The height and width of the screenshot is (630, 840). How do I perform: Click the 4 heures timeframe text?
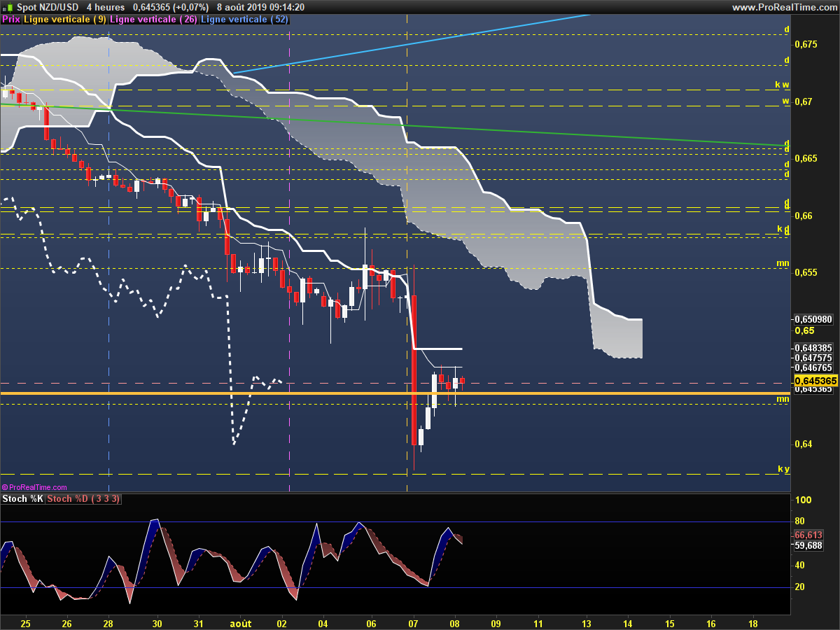pyautogui.click(x=105, y=7)
